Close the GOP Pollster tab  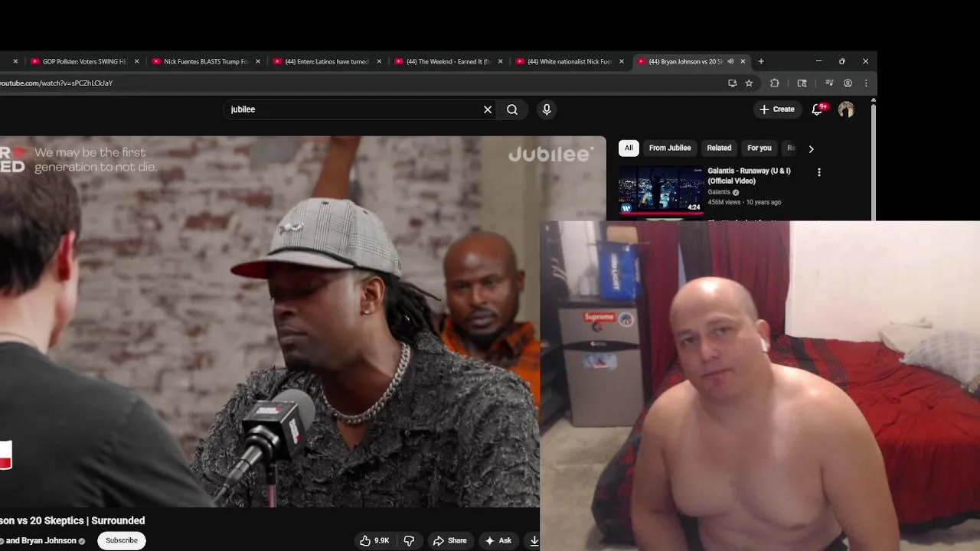point(137,61)
